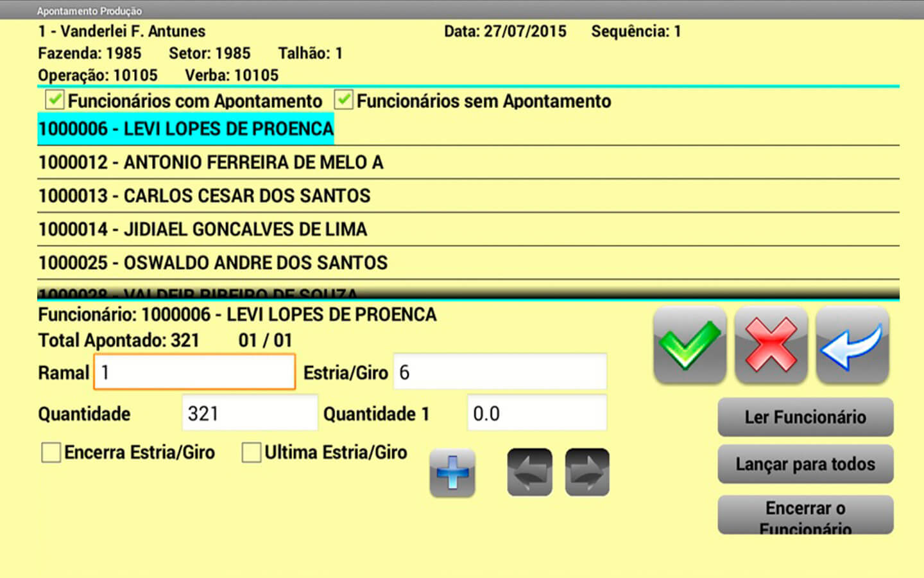The width and height of the screenshot is (924, 578).
Task: Go to next record with right arrow
Action: tap(587, 473)
